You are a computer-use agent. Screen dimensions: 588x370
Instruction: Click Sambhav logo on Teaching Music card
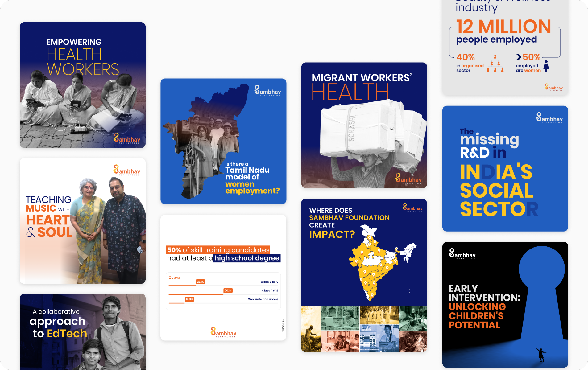[x=127, y=170]
